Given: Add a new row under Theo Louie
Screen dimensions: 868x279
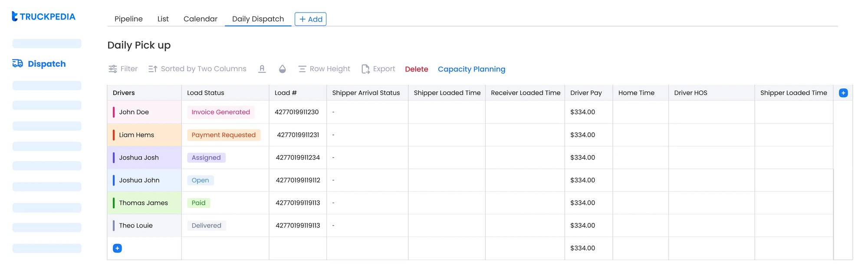Looking at the screenshot, I should tap(117, 248).
